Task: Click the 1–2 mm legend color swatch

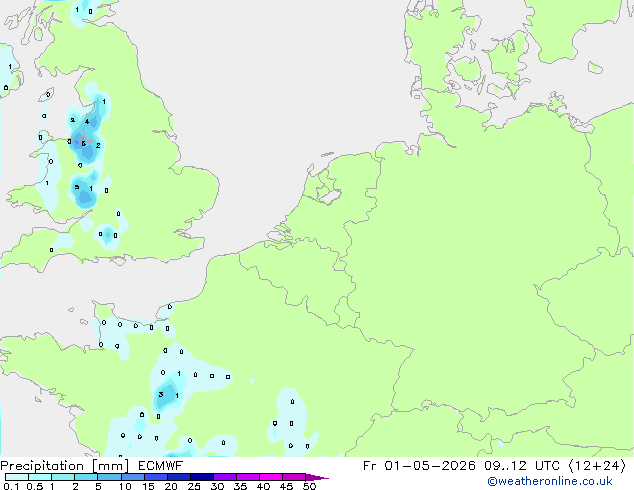Action: coord(63,477)
